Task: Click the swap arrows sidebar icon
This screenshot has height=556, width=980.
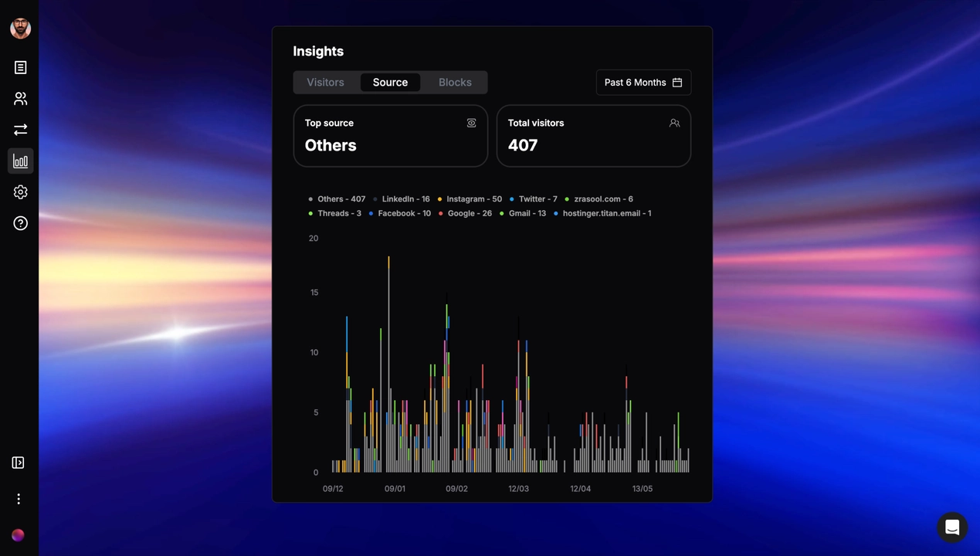Action: pyautogui.click(x=20, y=130)
